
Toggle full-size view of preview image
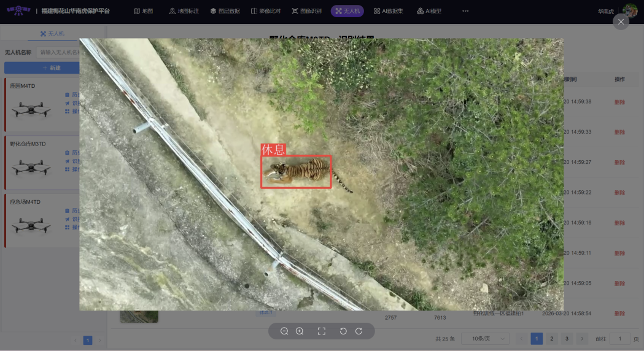coord(322,331)
